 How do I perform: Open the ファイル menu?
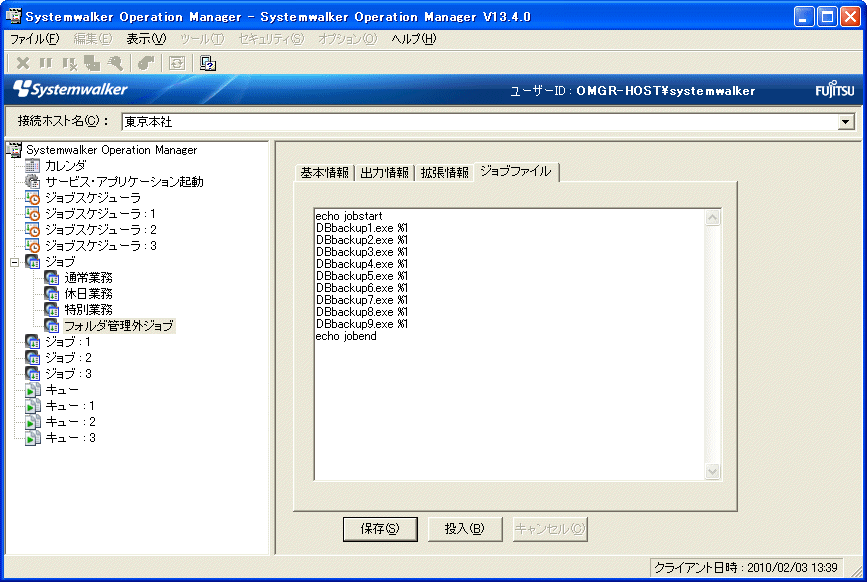(x=34, y=39)
